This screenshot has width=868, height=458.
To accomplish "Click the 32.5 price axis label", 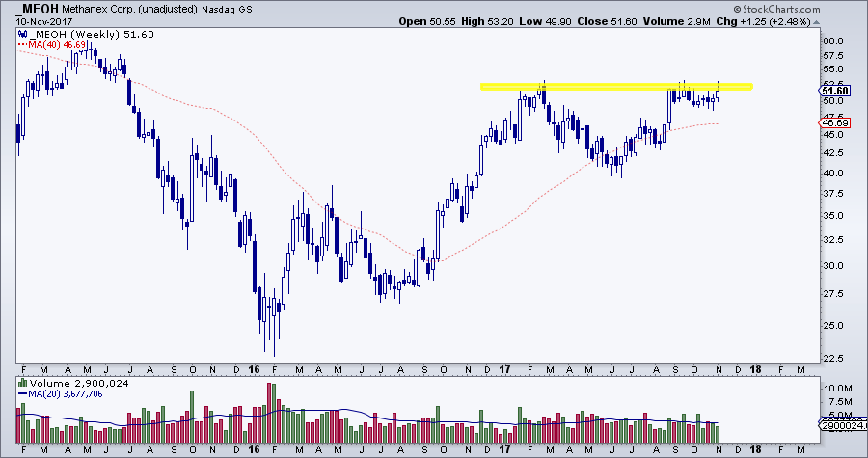I will pyautogui.click(x=832, y=239).
